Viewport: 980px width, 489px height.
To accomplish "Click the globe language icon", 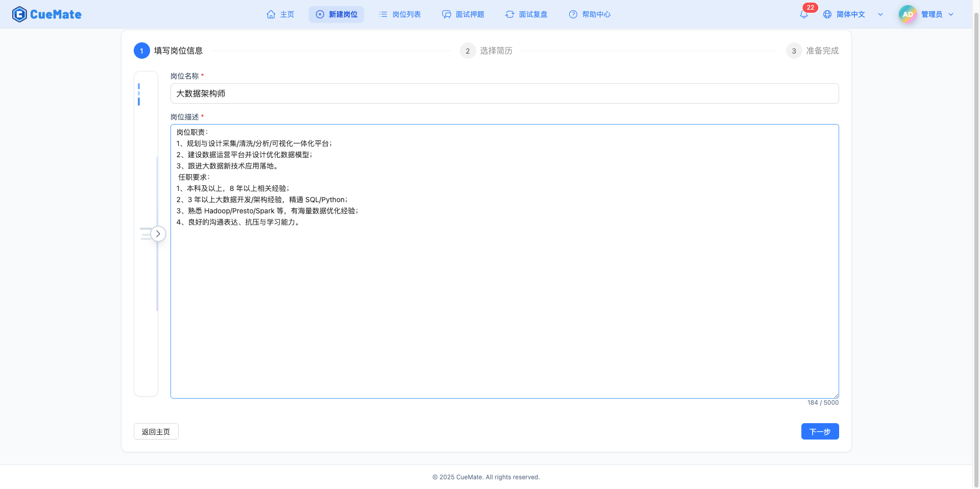I will 827,14.
